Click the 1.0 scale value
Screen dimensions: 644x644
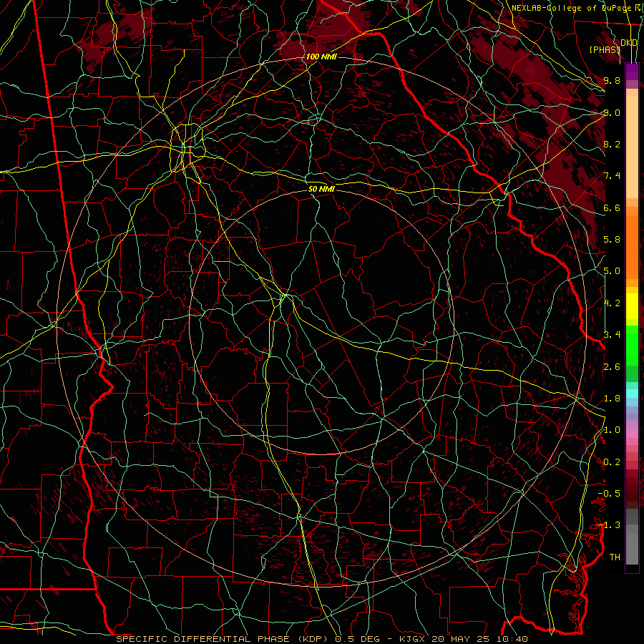pos(612,430)
